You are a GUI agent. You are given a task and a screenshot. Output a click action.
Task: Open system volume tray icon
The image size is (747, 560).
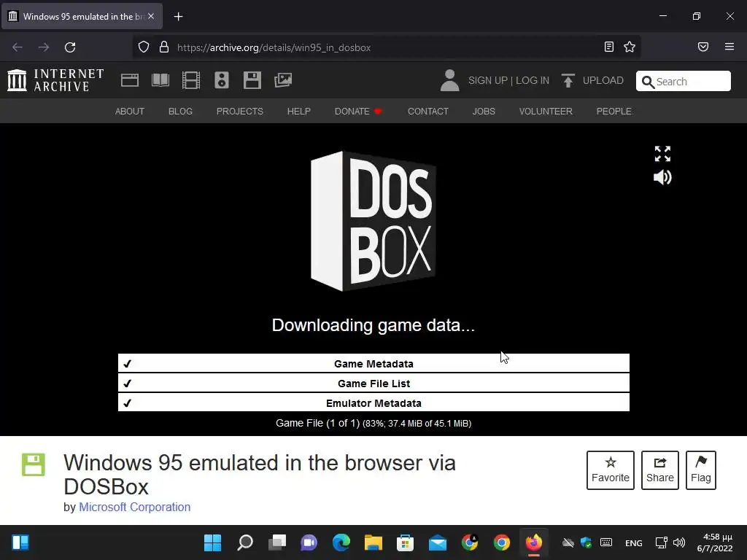point(679,542)
